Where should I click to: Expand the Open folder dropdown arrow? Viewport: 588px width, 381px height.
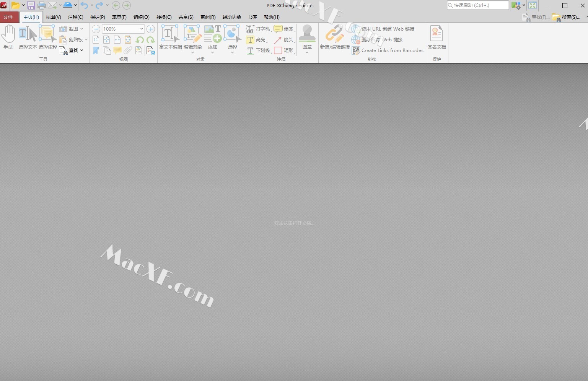pos(23,5)
